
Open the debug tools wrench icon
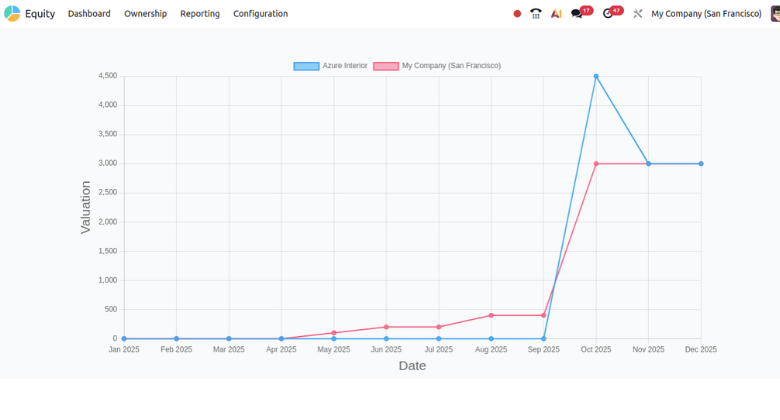(x=637, y=14)
